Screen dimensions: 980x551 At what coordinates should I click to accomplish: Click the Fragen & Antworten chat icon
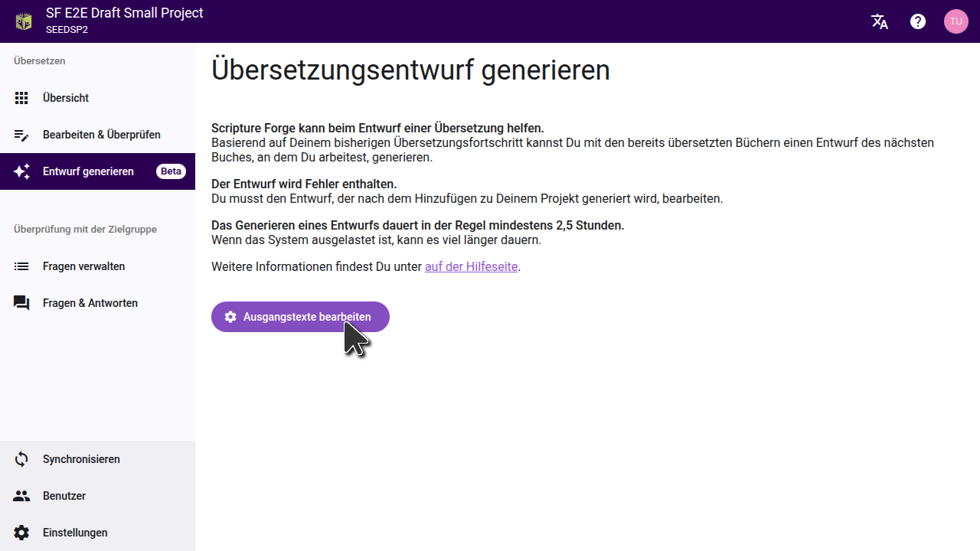[x=21, y=303]
